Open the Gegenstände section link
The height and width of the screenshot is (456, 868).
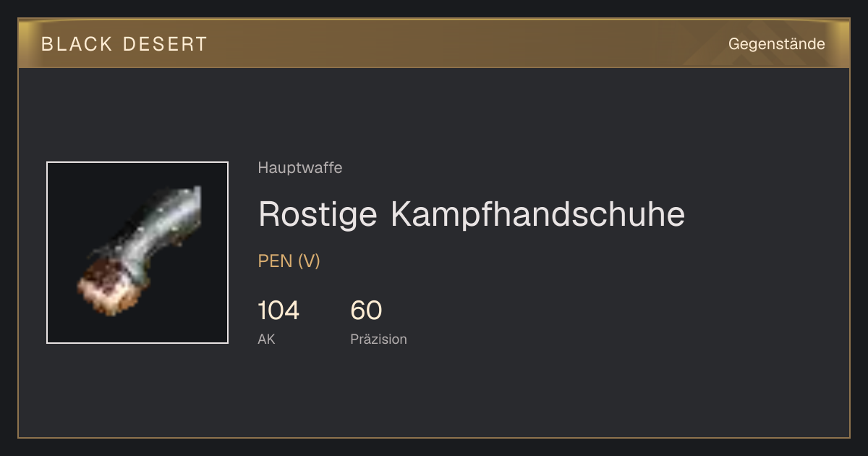point(776,44)
